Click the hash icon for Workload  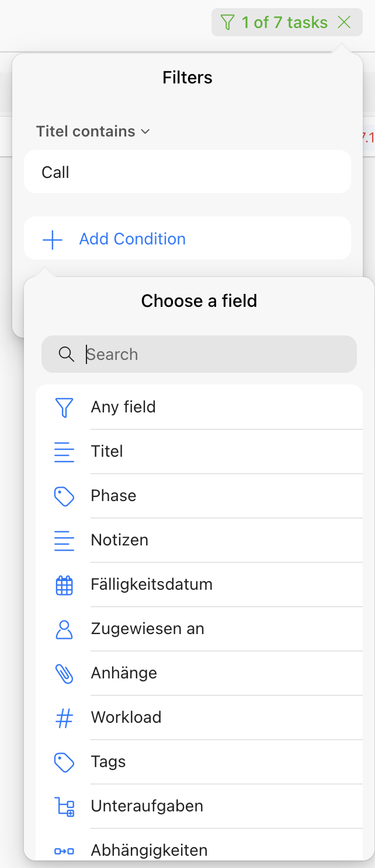click(x=64, y=718)
